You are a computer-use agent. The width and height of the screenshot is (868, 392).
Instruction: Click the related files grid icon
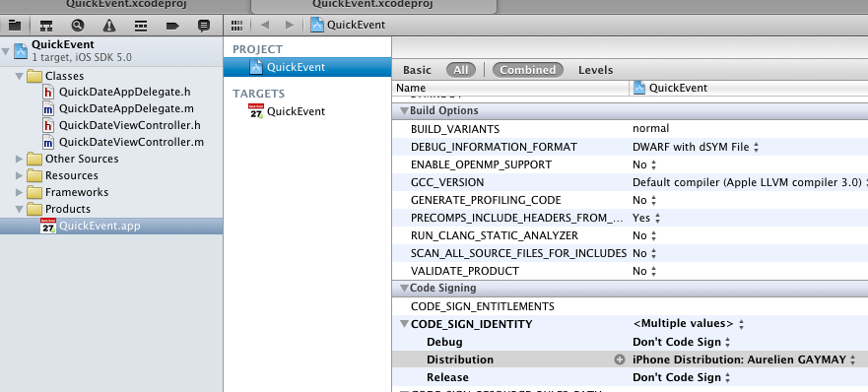click(236, 25)
